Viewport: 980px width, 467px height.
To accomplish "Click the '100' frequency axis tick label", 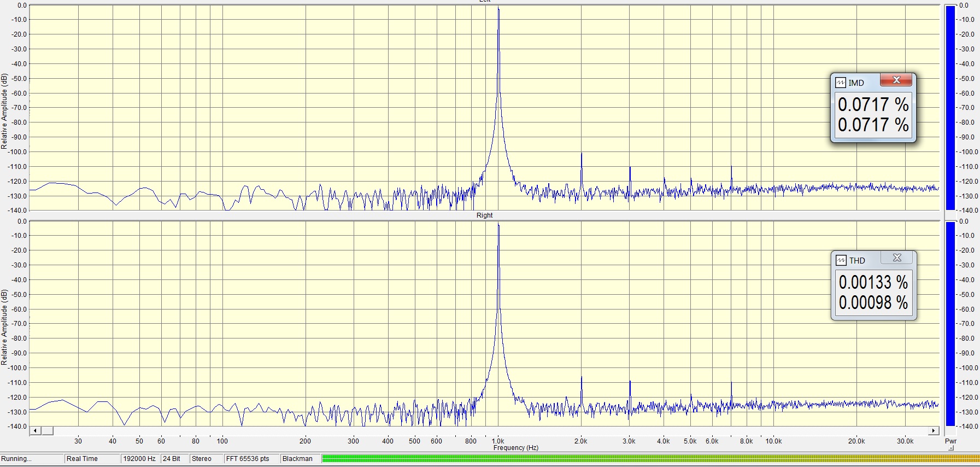I will tap(222, 441).
